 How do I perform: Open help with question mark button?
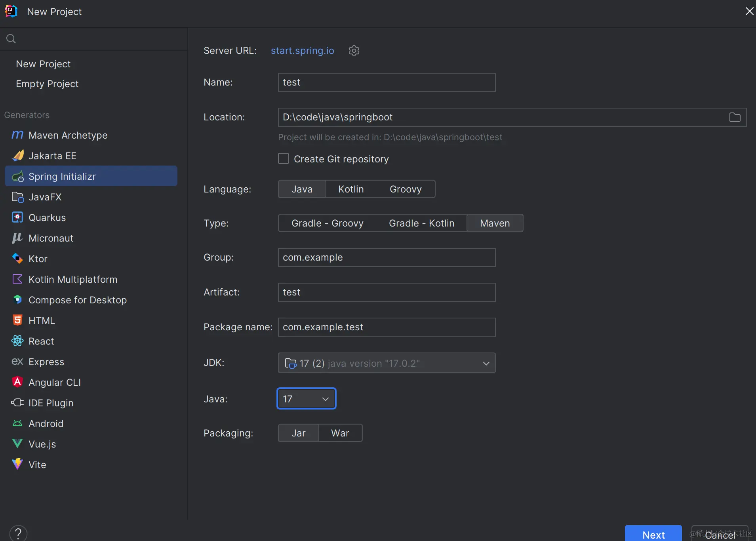[18, 533]
